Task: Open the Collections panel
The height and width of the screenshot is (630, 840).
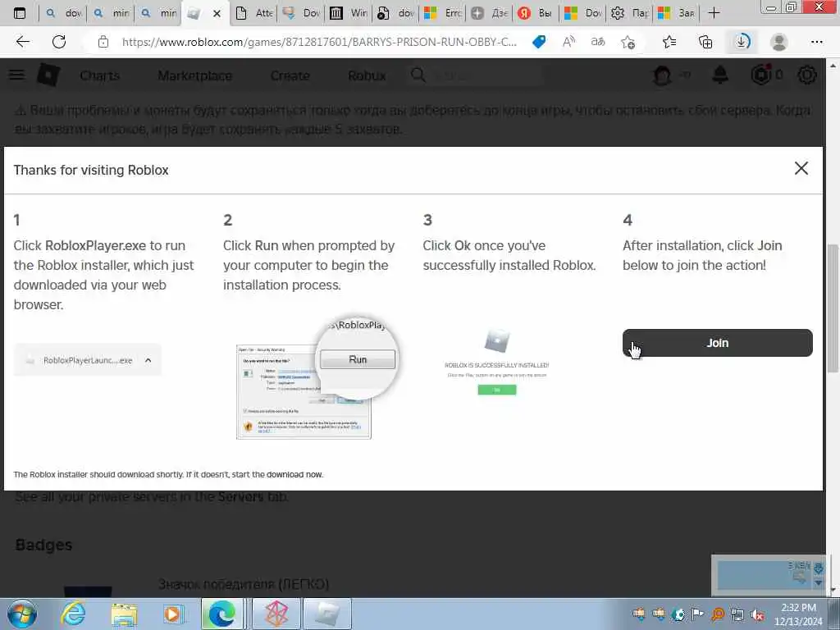Action: 705,42
